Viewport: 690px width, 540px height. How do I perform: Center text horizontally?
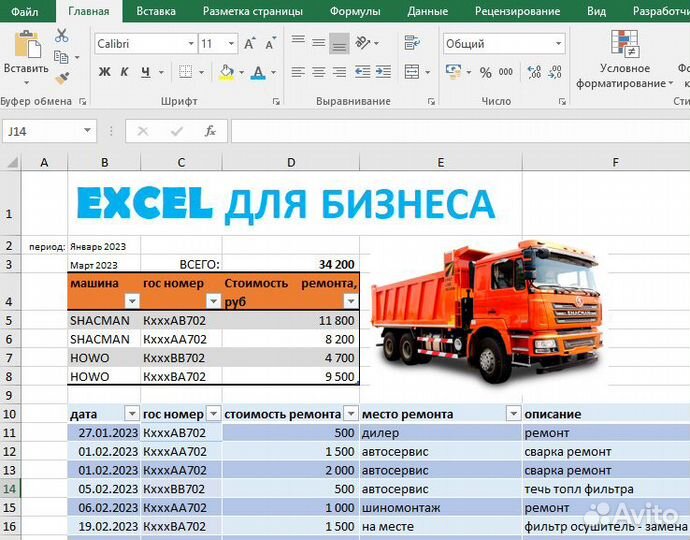click(x=319, y=72)
